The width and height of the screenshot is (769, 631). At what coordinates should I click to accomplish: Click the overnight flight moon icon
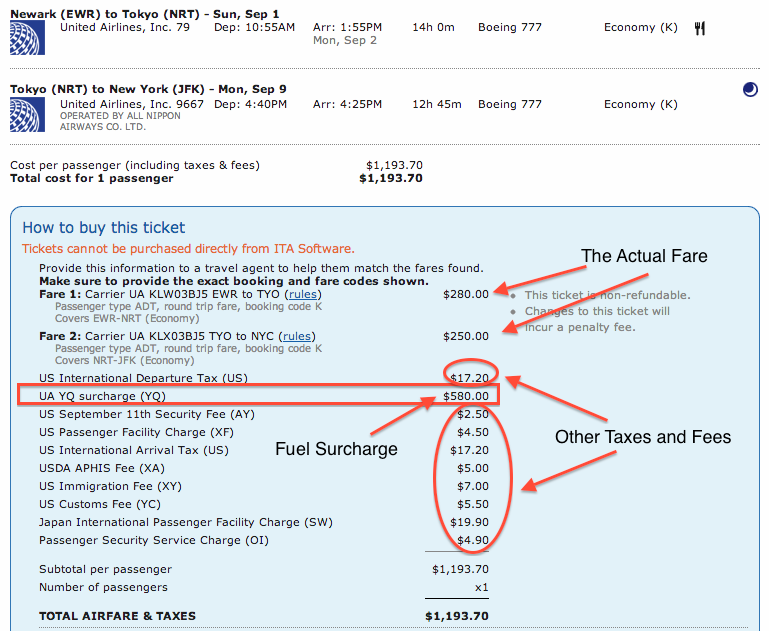750,90
